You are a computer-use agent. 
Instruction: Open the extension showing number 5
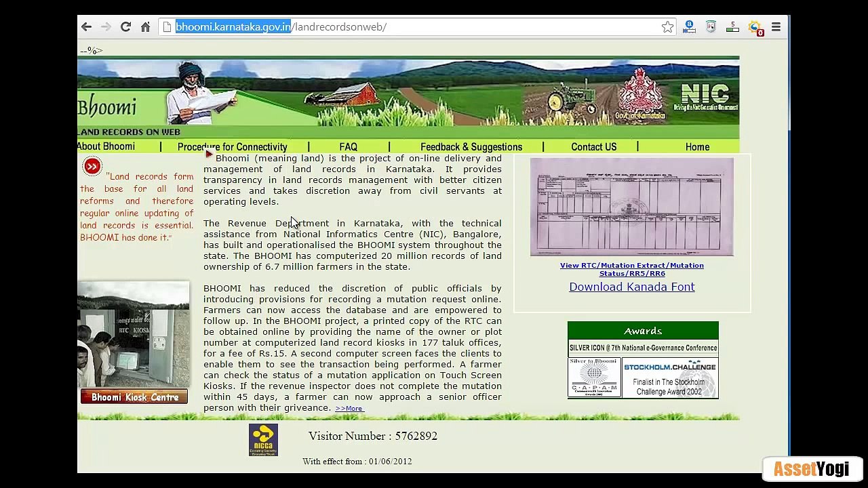[732, 27]
